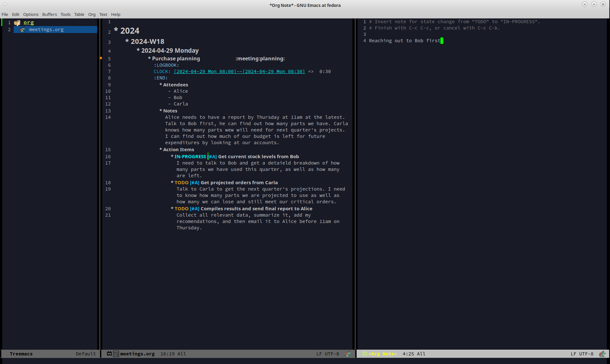Screen dimensions: 610x364
Task: Toggle TODO state of Compiles results task
Action: (181, 209)
